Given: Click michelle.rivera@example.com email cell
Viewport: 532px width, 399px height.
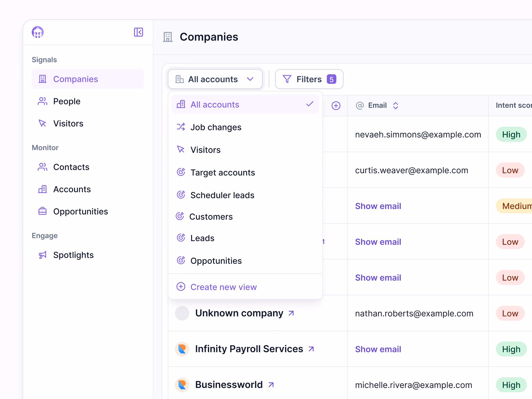Looking at the screenshot, I should [413, 385].
